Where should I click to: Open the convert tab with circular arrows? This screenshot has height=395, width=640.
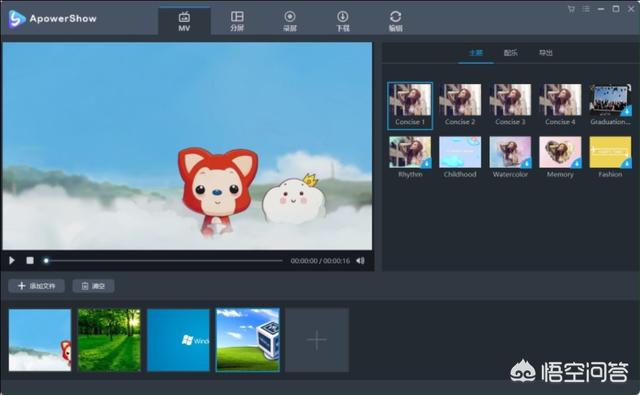coord(395,21)
